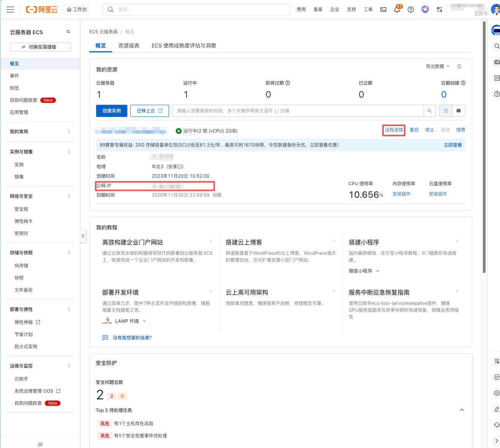500x448 pixels.
Task: Switch to grid view layout
Action: (x=459, y=111)
